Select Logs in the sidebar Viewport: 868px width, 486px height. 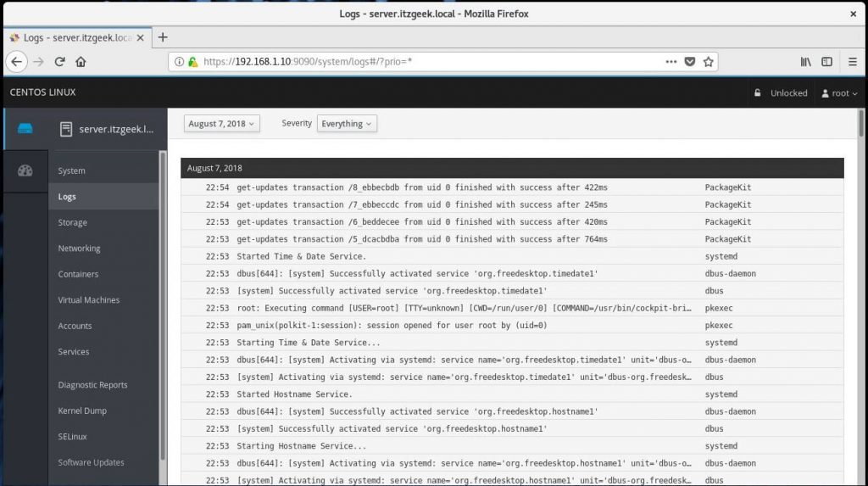103,196
